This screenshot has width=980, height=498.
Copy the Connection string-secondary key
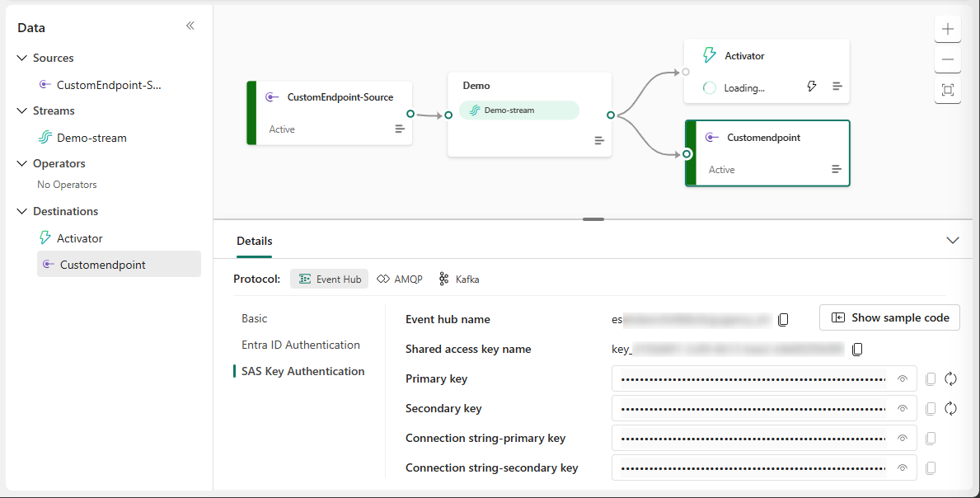tap(931, 467)
